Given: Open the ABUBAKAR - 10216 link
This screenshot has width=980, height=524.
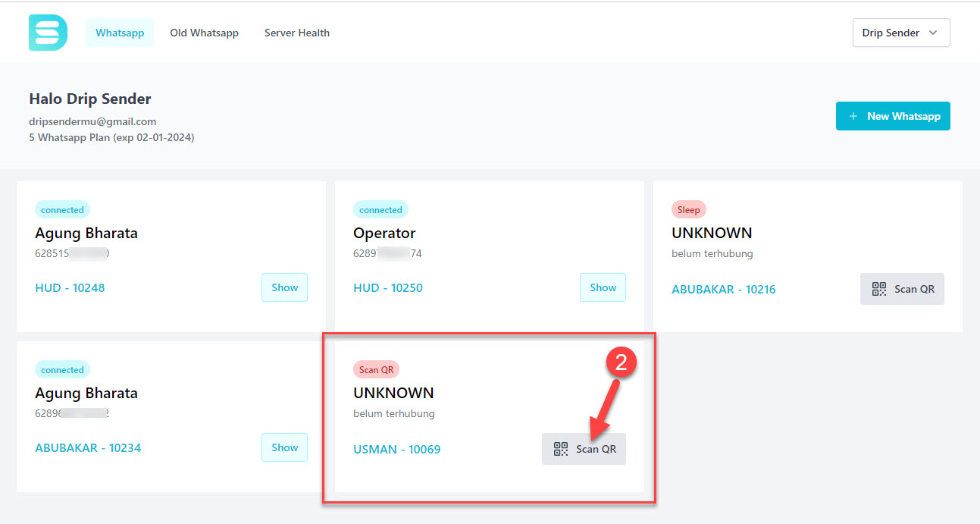Looking at the screenshot, I should point(724,290).
